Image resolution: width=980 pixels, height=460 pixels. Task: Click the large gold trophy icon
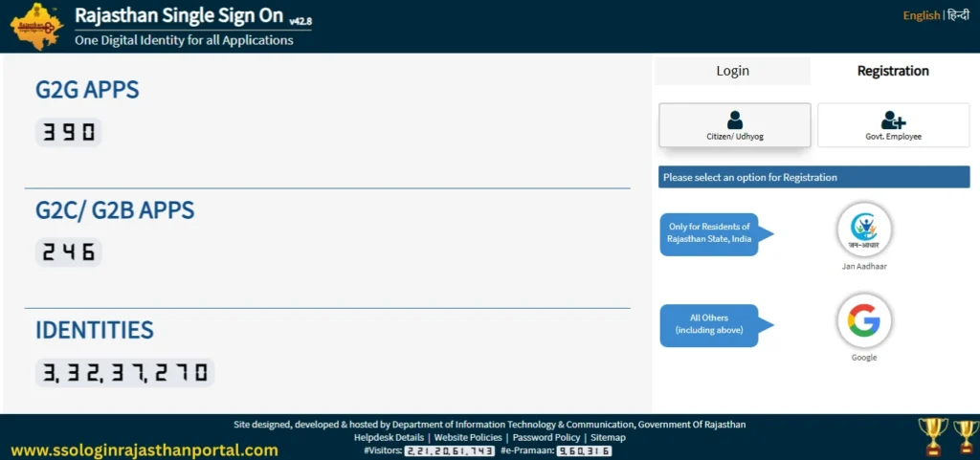(932, 437)
